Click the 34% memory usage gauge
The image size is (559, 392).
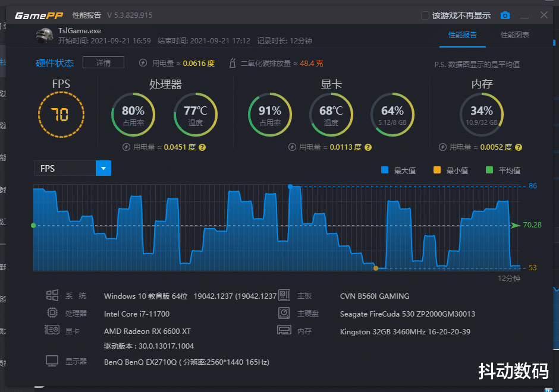pyautogui.click(x=482, y=115)
